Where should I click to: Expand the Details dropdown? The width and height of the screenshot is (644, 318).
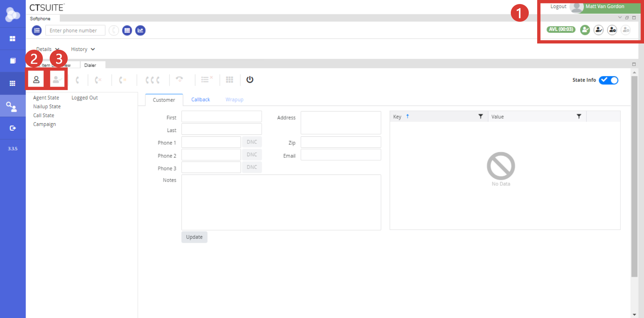[x=48, y=49]
